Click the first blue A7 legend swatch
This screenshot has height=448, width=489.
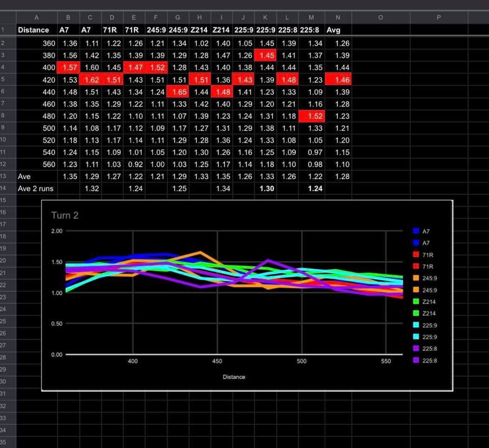point(416,231)
